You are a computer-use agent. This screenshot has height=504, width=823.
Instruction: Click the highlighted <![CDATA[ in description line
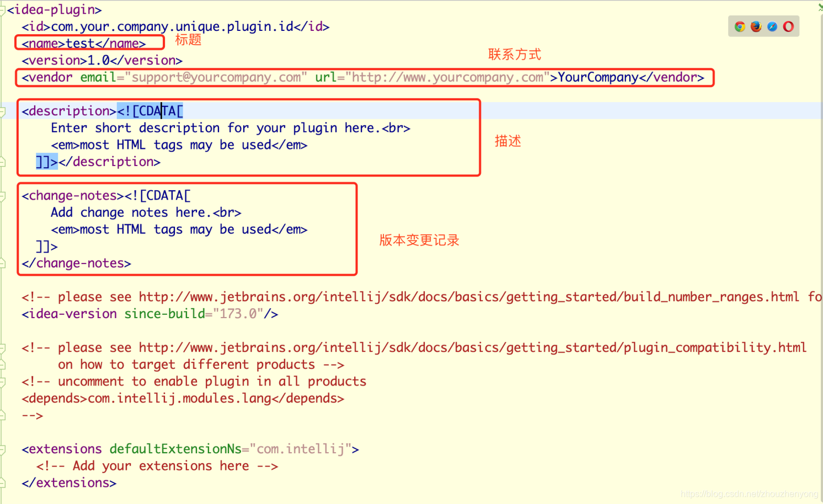(x=150, y=111)
